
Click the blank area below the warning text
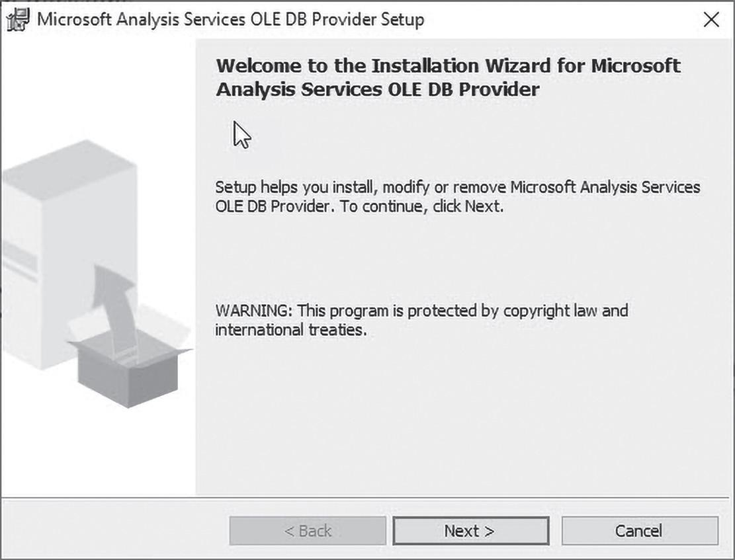(x=456, y=423)
